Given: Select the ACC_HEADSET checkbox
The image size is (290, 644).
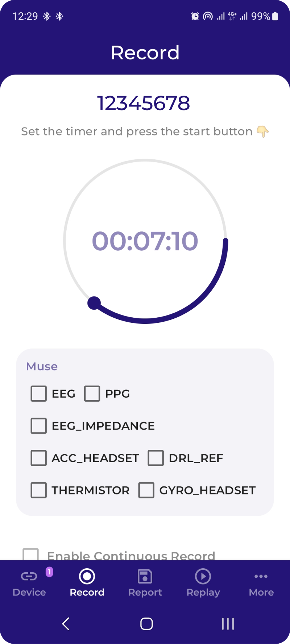Looking at the screenshot, I should point(39,458).
